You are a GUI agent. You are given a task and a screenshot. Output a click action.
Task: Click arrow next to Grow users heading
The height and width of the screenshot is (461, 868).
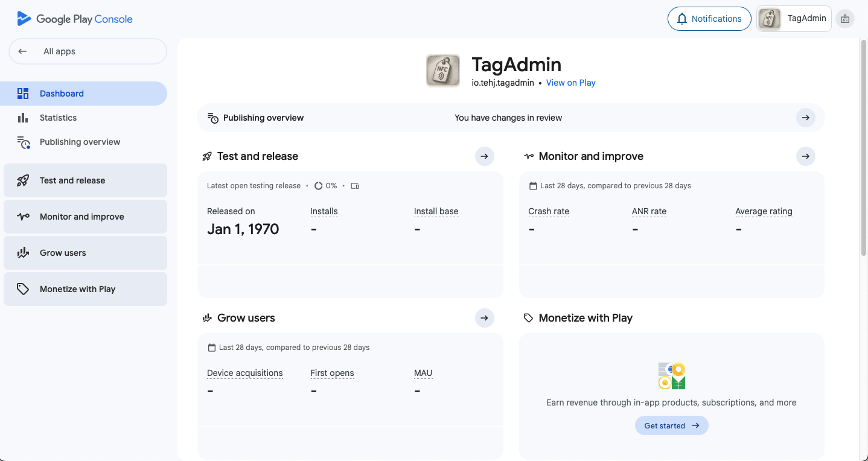(484, 318)
